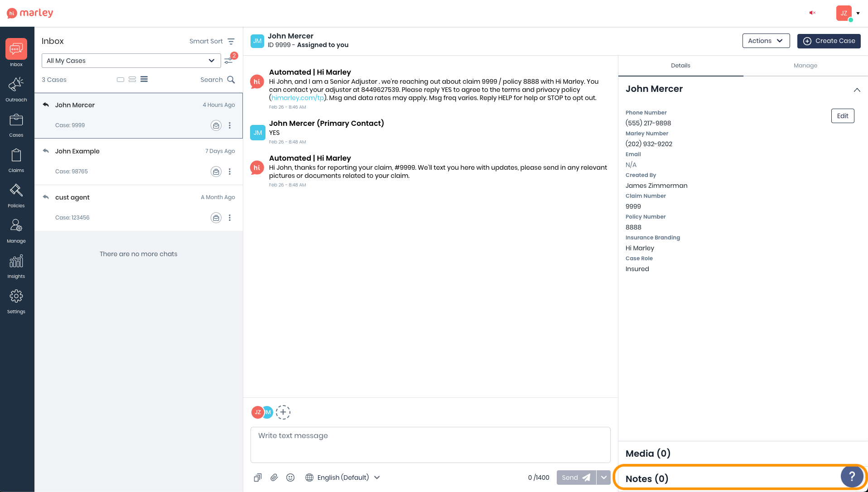Open case search with magnifier icon
Image resolution: width=868 pixels, height=492 pixels.
231,79
